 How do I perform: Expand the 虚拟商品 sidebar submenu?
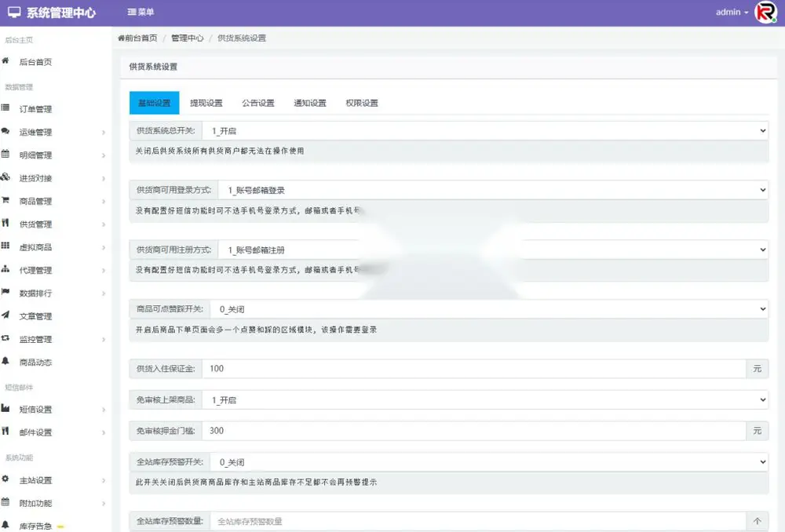(104, 248)
